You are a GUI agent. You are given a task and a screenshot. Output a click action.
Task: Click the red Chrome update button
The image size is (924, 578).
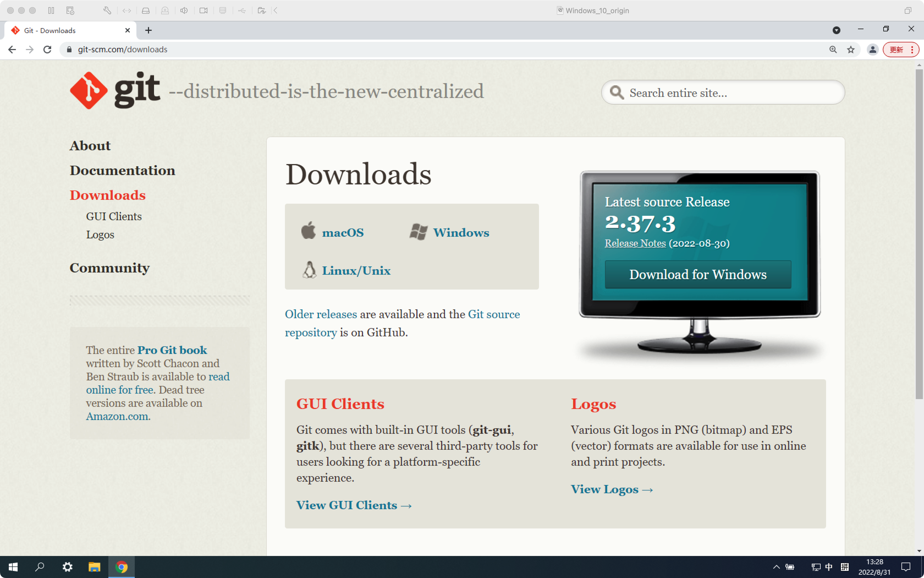pyautogui.click(x=901, y=49)
